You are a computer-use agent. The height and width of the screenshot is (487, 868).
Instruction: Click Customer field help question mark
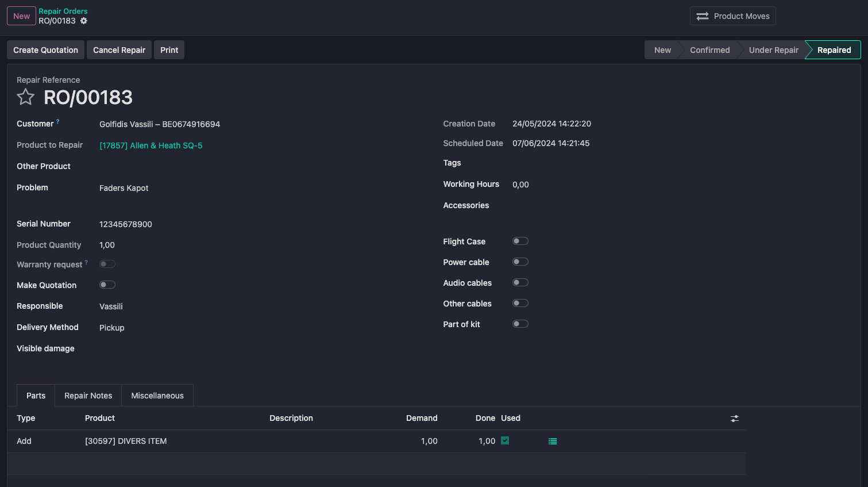[x=57, y=121]
